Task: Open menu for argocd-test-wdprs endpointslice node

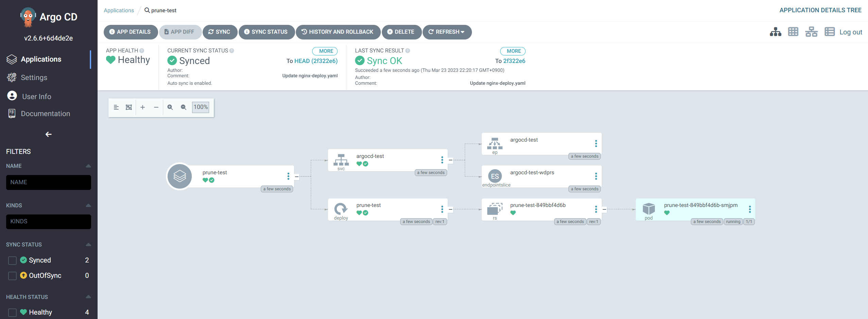Action: (596, 176)
